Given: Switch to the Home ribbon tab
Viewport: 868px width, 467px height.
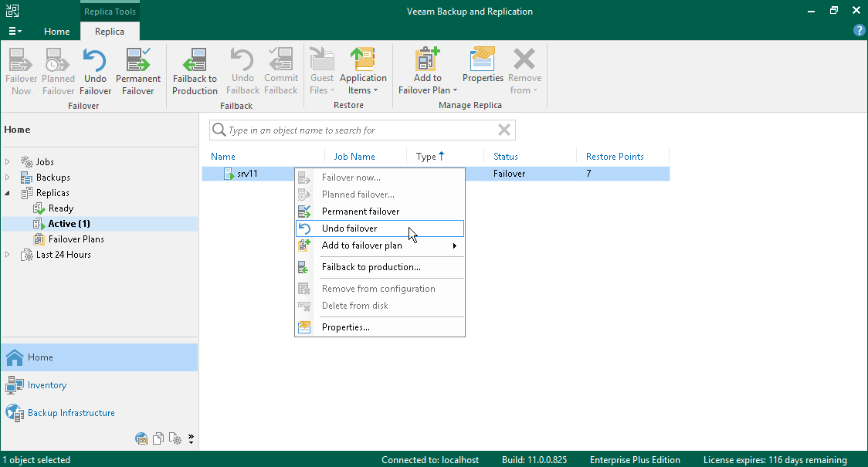Looking at the screenshot, I should coord(56,32).
